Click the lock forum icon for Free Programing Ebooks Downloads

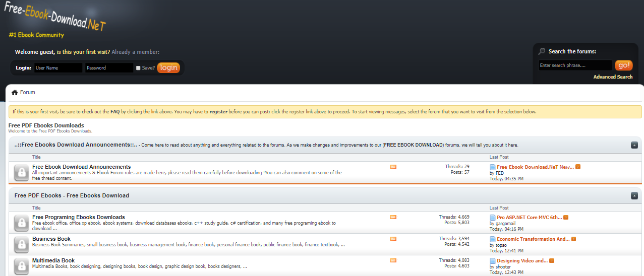(21, 223)
